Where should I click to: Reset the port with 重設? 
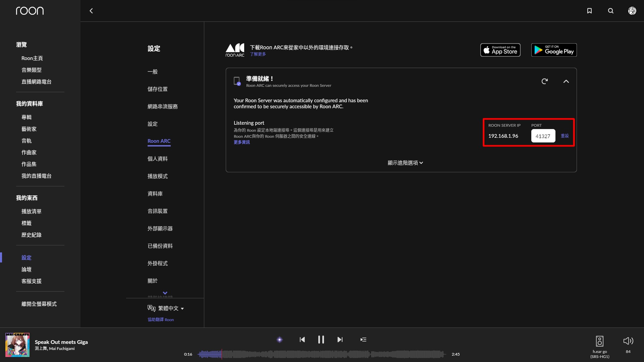tap(565, 136)
